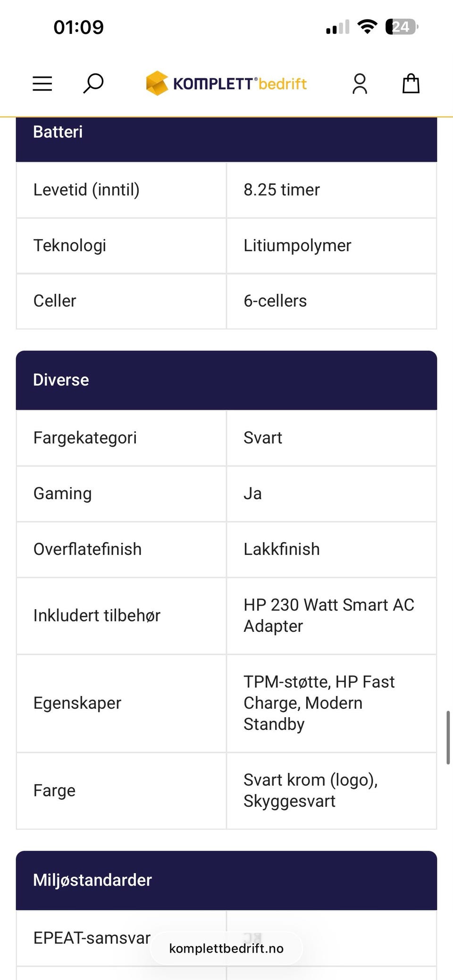Tap the komplettbedrift.no address pill
Image resolution: width=453 pixels, height=980 pixels.
(226, 948)
